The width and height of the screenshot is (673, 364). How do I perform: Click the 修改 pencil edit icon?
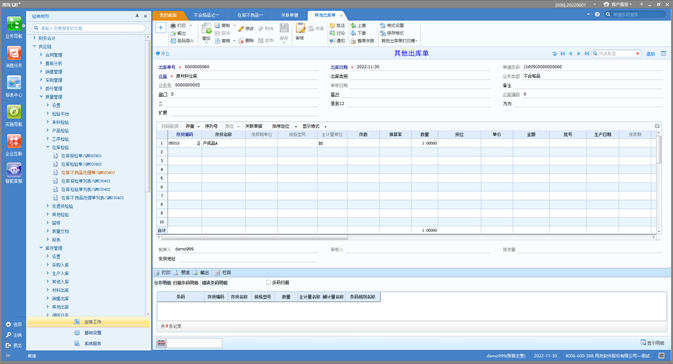tap(241, 29)
